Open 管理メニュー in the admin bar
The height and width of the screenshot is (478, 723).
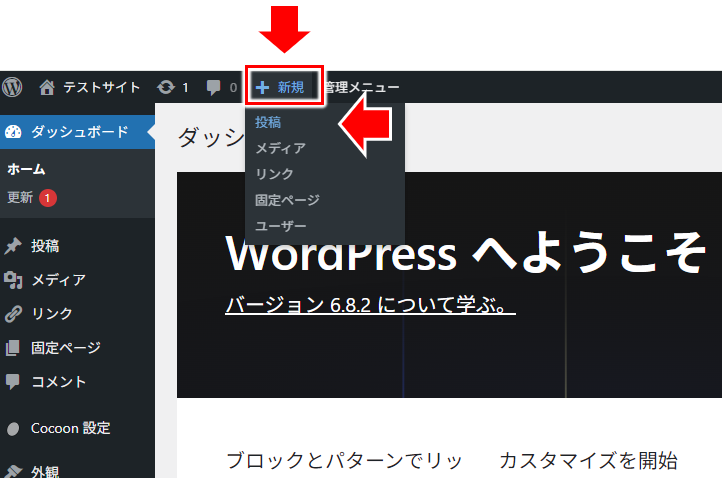click(x=362, y=87)
